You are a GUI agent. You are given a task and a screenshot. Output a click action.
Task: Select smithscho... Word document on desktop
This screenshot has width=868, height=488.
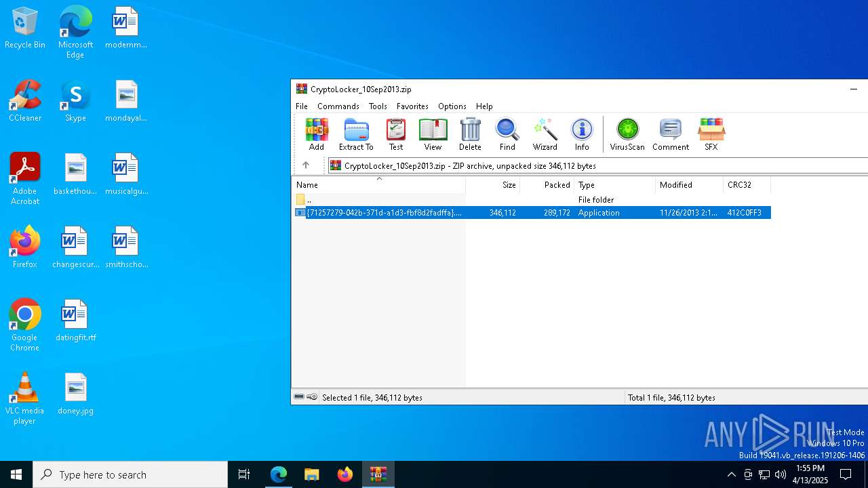click(126, 248)
